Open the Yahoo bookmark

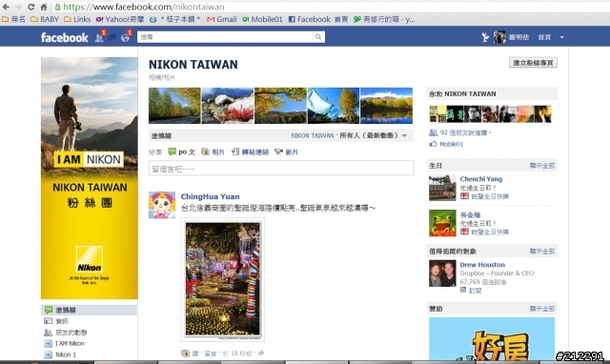pyautogui.click(x=120, y=19)
